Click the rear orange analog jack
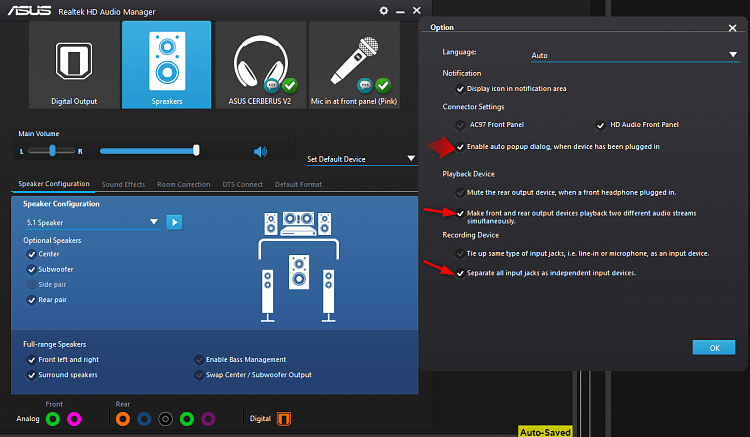 [123, 419]
